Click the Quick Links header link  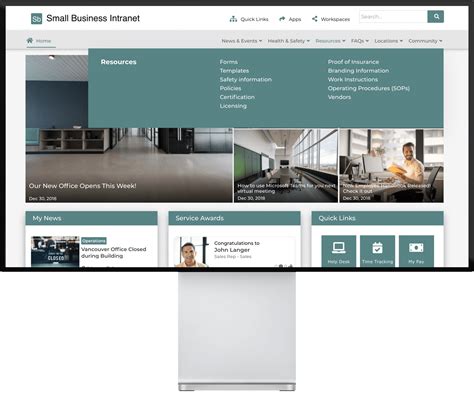254,19
